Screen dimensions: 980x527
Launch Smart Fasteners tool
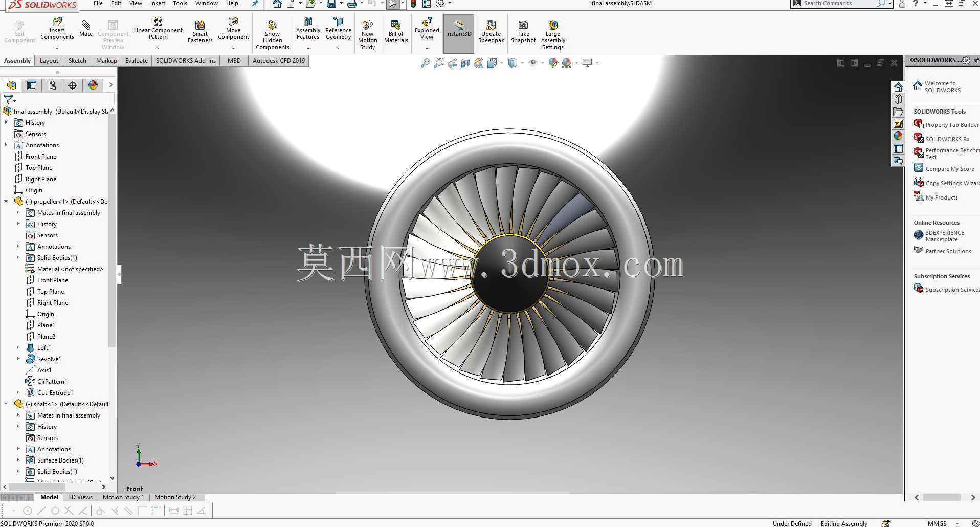click(200, 32)
